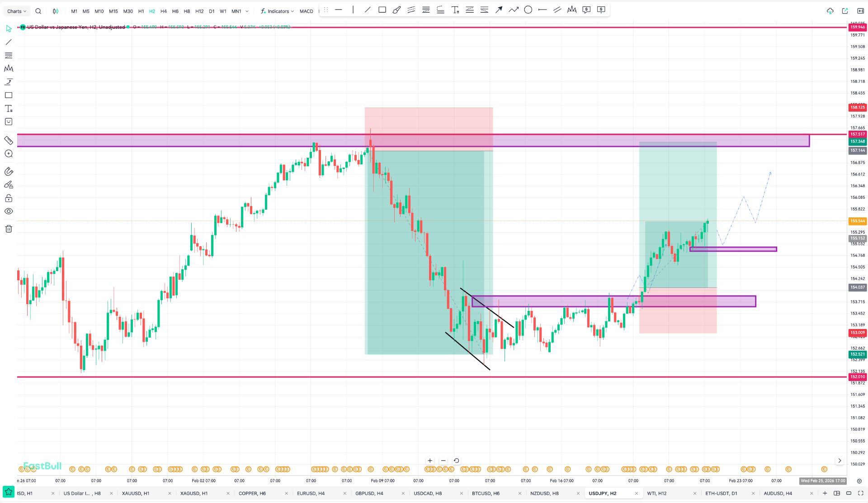Select the ruler measure tool in sidebar
Screen dimensions: 868x503
pyautogui.click(x=9, y=140)
